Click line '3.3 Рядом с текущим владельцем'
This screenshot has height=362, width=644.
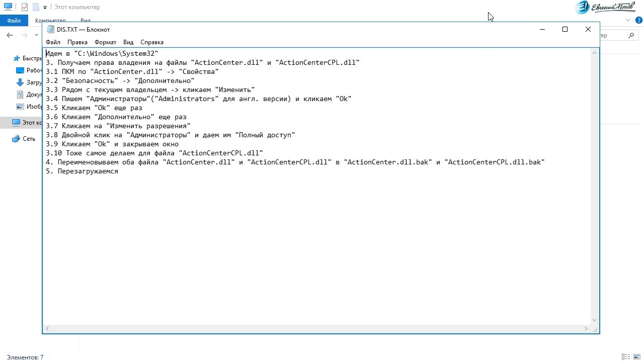tap(150, 89)
